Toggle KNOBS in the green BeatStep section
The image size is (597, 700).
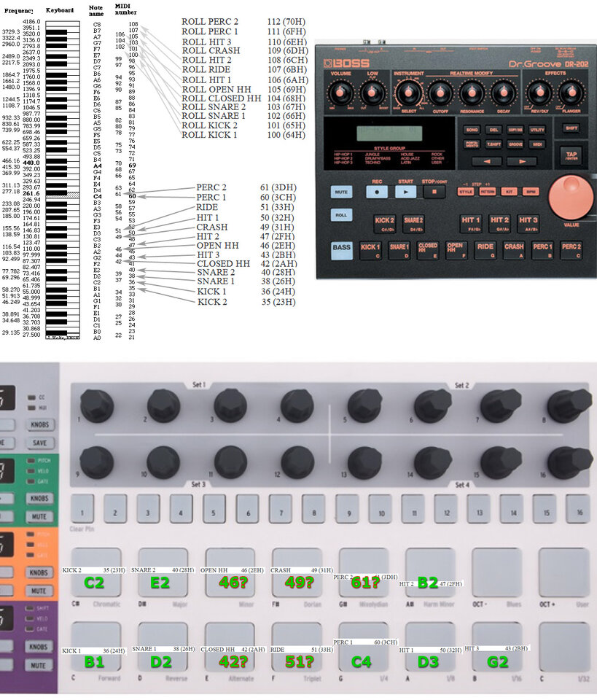39,498
